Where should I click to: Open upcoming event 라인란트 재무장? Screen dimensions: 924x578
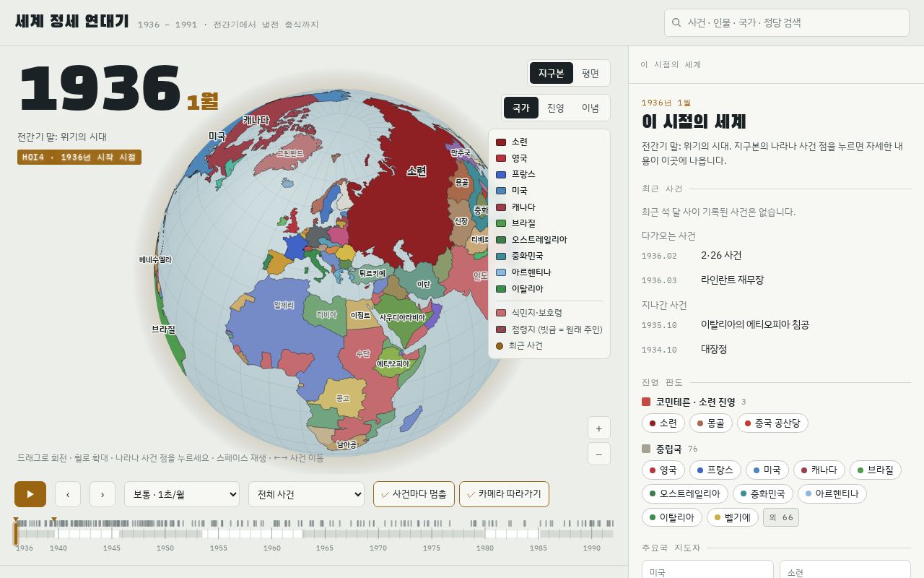(x=776, y=280)
